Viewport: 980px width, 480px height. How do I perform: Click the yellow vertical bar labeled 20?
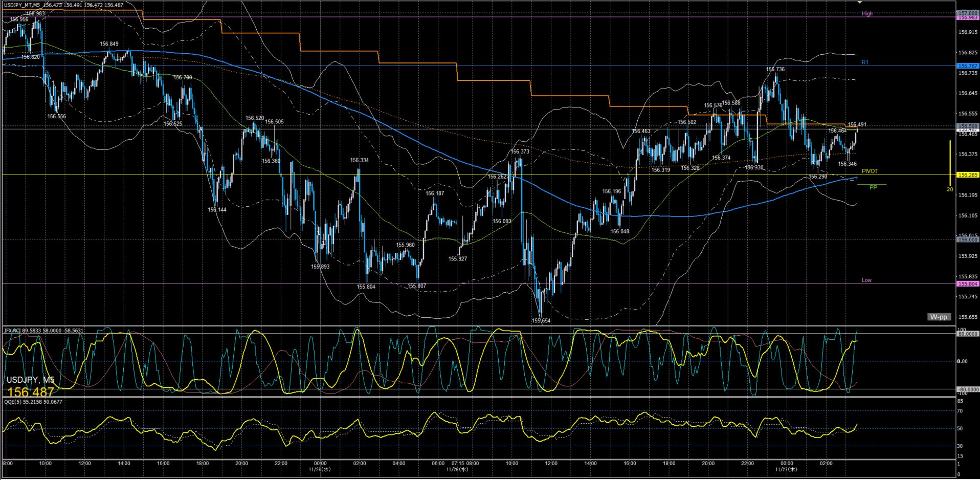pyautogui.click(x=950, y=164)
